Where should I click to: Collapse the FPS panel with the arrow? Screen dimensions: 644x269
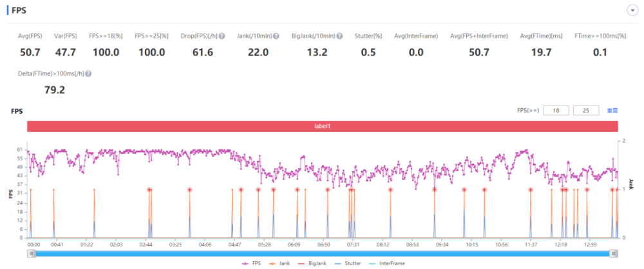632,10
